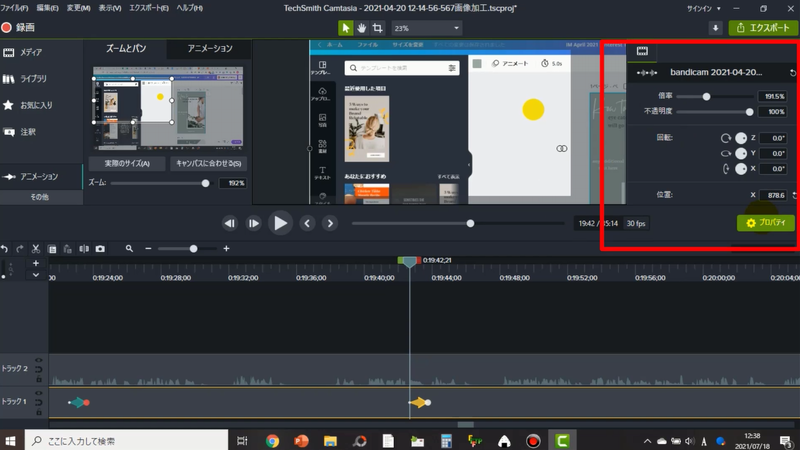Click the キャンバスに合わせる button
Screen dimensions: 800x450
coord(208,164)
